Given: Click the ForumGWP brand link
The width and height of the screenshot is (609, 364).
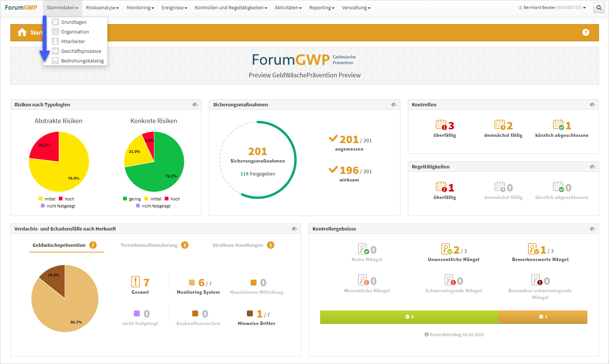Looking at the screenshot, I should (21, 8).
